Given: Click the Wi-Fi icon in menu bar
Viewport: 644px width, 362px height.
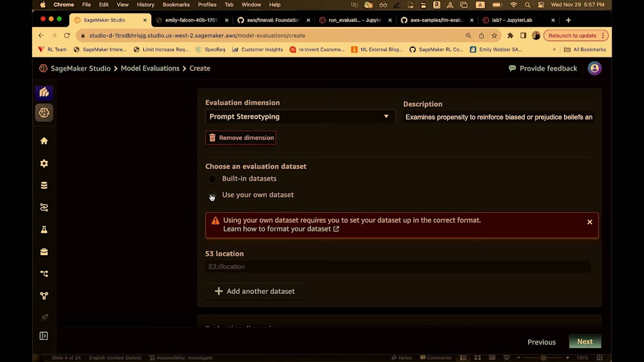Looking at the screenshot, I should coord(514,5).
